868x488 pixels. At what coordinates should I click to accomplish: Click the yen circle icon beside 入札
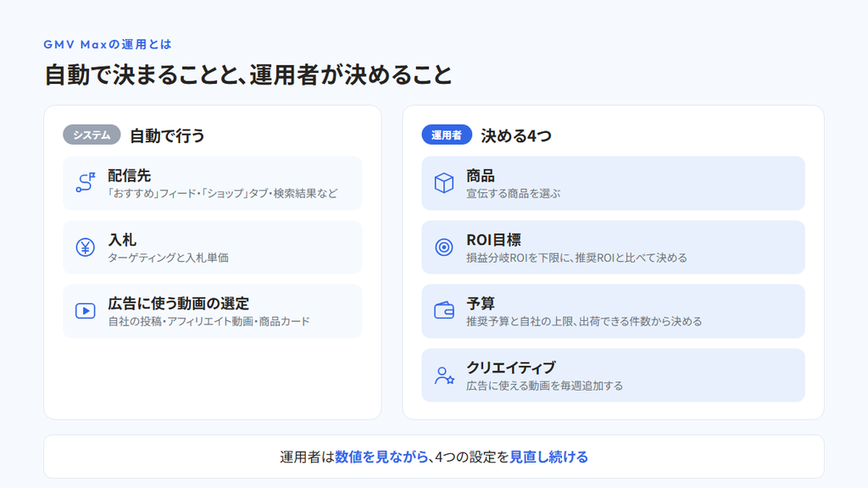click(86, 247)
